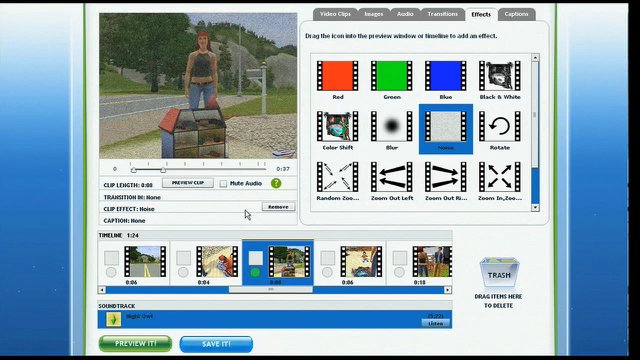
Task: Select the 0:04 clip thumbnail
Action: 217,262
